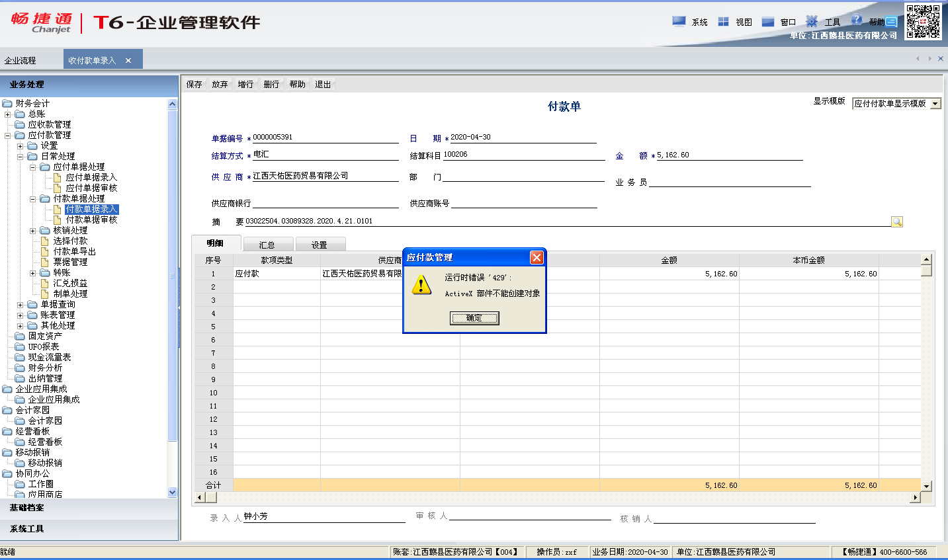Click the 应付单据录入 document icon
Viewport: 948px width, 560px height.
pyautogui.click(x=58, y=177)
